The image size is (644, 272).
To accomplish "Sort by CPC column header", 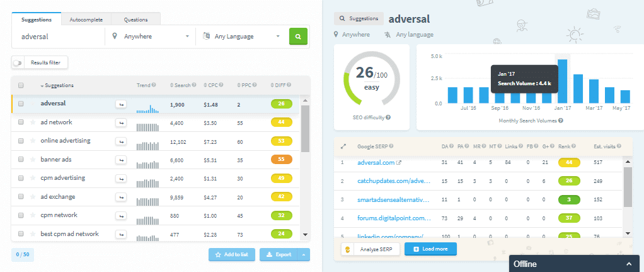I will click(211, 85).
